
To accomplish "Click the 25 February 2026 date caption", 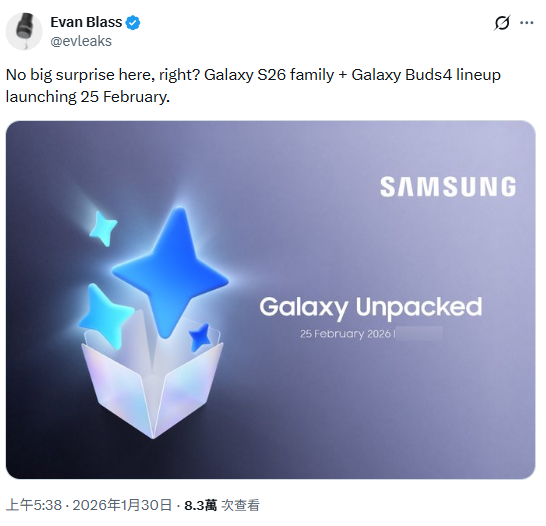I will (345, 334).
